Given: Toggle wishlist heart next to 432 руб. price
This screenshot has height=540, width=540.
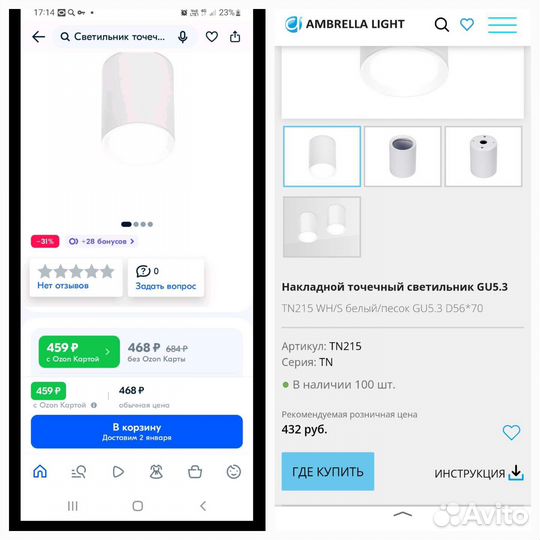Looking at the screenshot, I should tap(511, 432).
